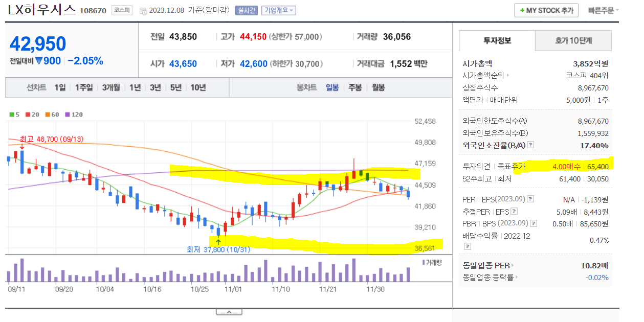The width and height of the screenshot is (644, 322).
Task: Click the stock code 108670
Action: click(x=93, y=10)
